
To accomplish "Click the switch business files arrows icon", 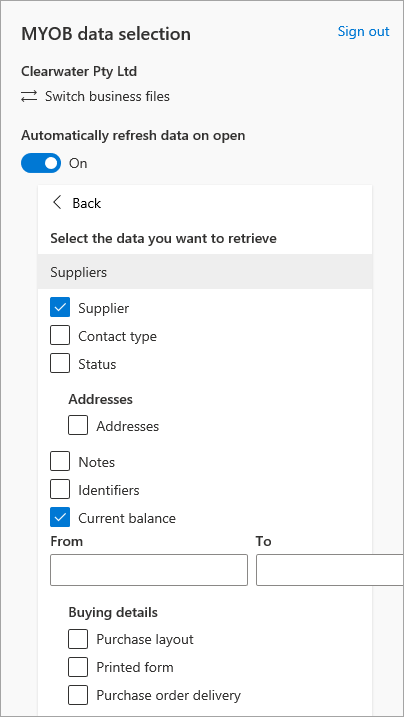I will (29, 96).
